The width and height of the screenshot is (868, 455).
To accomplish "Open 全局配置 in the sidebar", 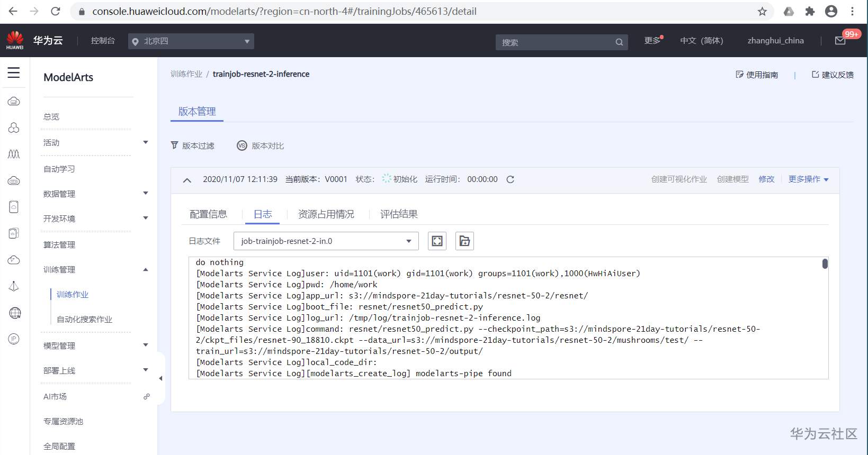I will 59,447.
